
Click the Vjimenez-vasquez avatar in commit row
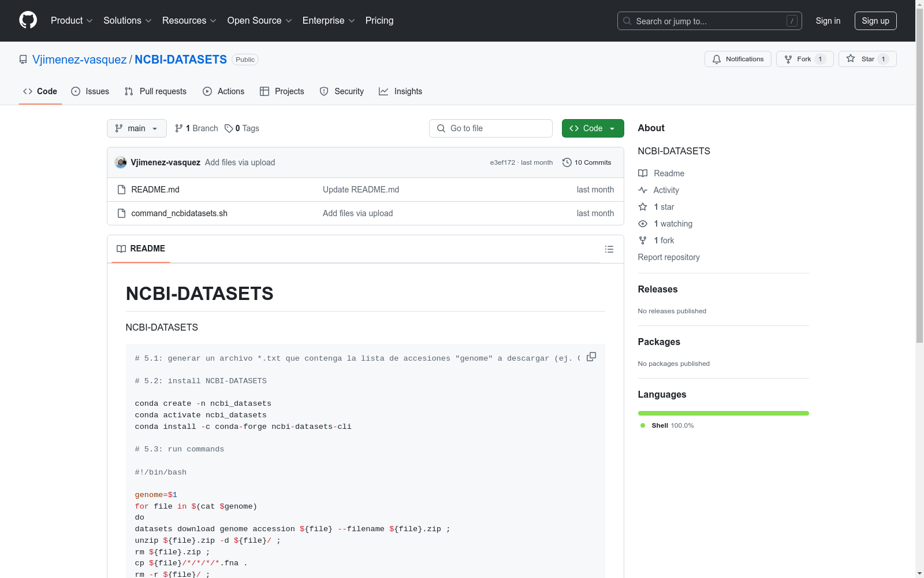pyautogui.click(x=121, y=162)
